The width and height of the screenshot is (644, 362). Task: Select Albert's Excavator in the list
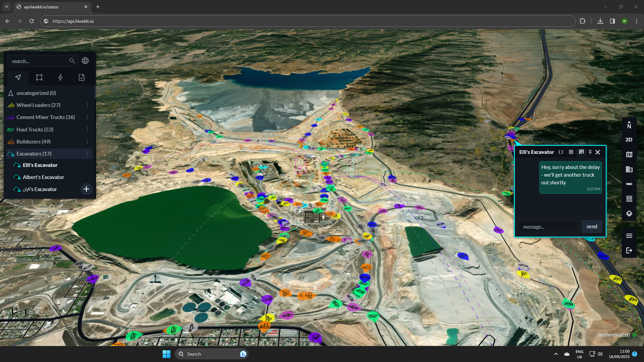[x=43, y=177]
